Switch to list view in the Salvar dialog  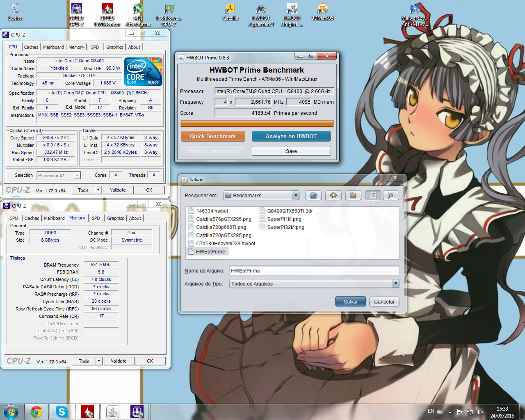[373, 195]
